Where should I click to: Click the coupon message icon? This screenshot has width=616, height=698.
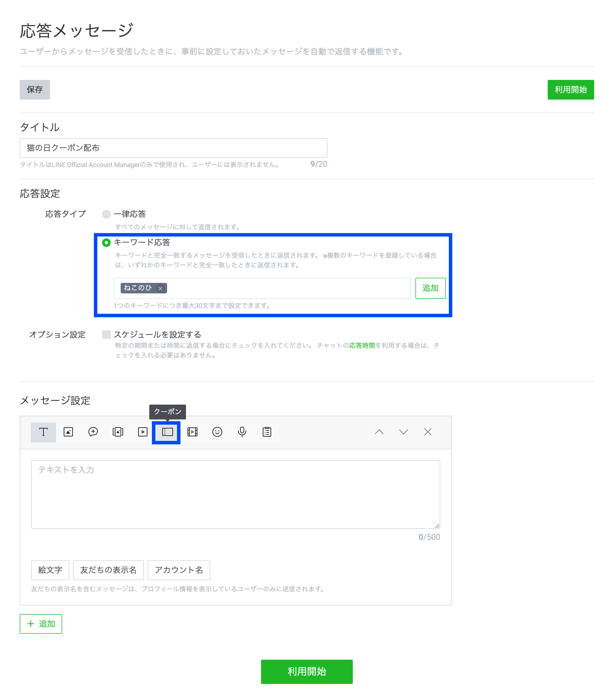(x=167, y=432)
